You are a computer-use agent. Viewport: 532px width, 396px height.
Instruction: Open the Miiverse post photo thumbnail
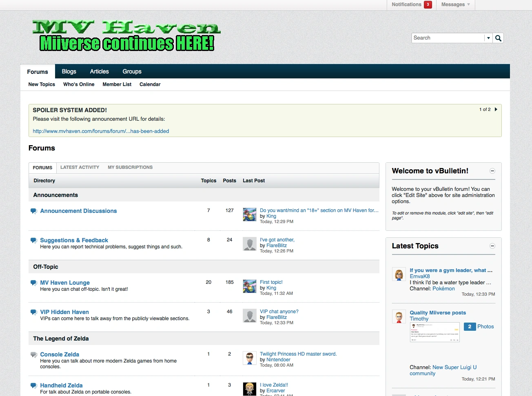435,332
